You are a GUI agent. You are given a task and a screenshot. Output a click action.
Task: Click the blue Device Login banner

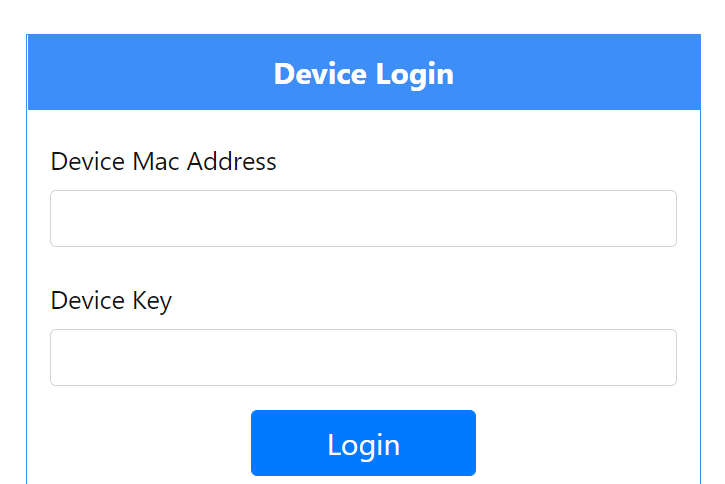point(363,74)
